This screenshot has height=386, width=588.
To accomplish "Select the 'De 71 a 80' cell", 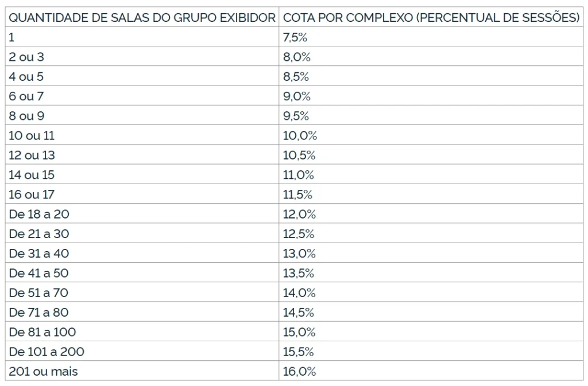I will [x=39, y=313].
